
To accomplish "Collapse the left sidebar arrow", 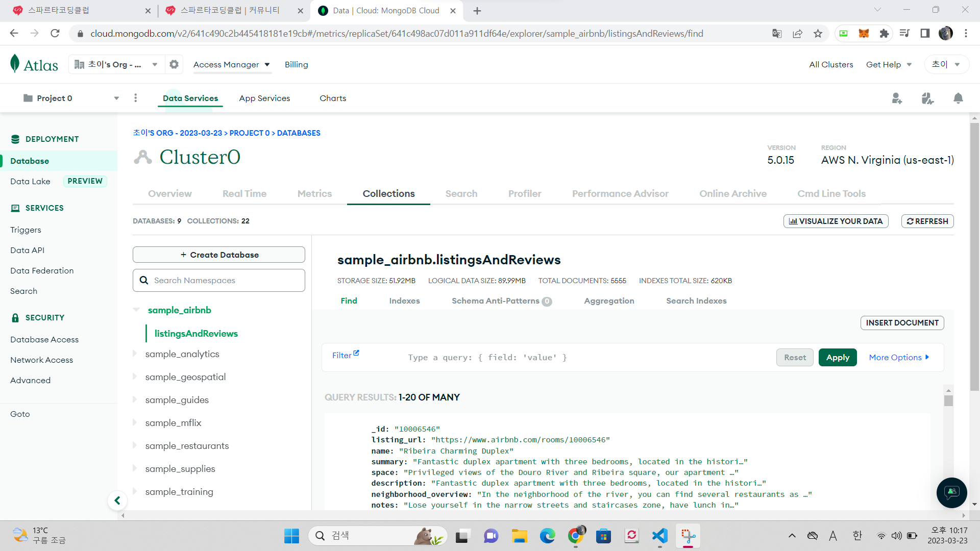I will [x=117, y=500].
